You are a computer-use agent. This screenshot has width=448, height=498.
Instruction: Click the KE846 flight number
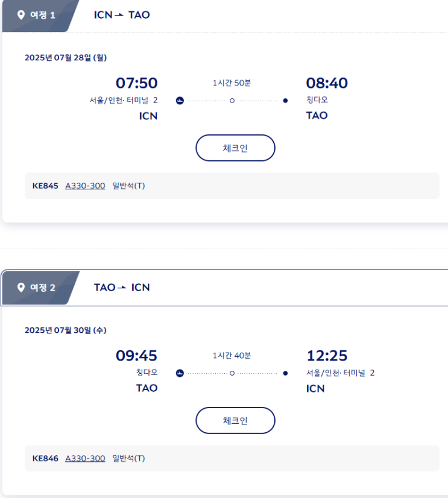pos(45,458)
